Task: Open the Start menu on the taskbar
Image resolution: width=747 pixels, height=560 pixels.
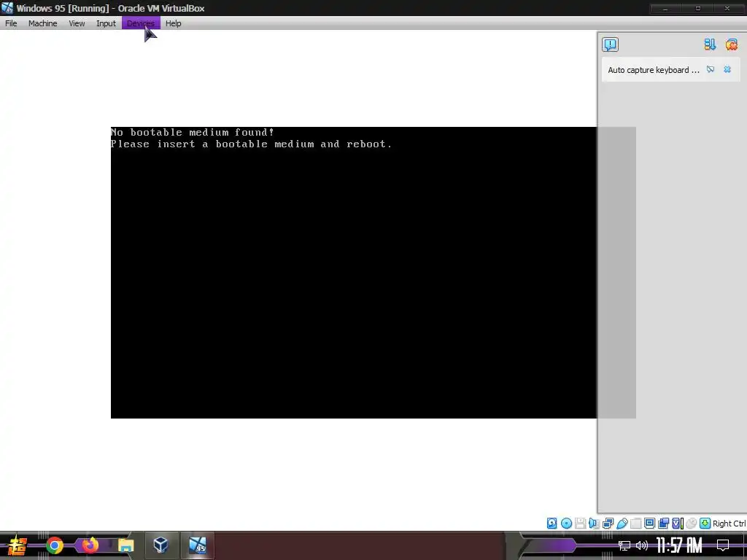Action: pos(17,545)
